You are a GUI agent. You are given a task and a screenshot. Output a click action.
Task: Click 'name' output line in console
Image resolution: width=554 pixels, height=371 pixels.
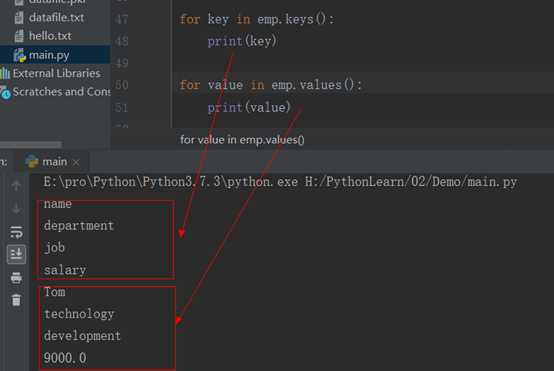click(x=58, y=204)
